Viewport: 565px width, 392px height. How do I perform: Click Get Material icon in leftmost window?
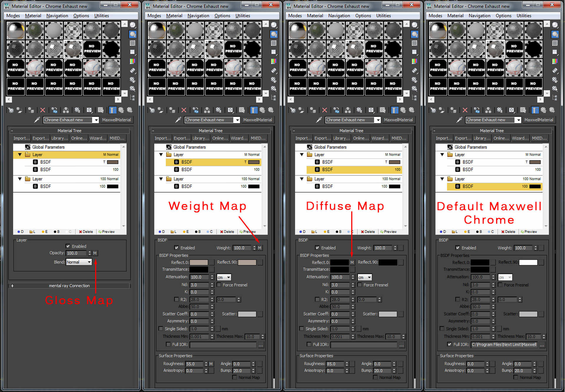11,110
